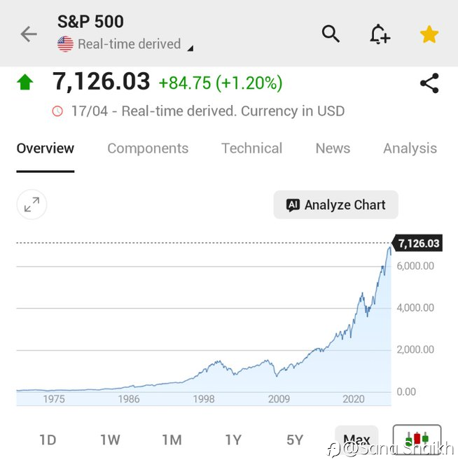458x476 pixels.
Task: Expand the chart to fullscreen
Action: [x=32, y=204]
